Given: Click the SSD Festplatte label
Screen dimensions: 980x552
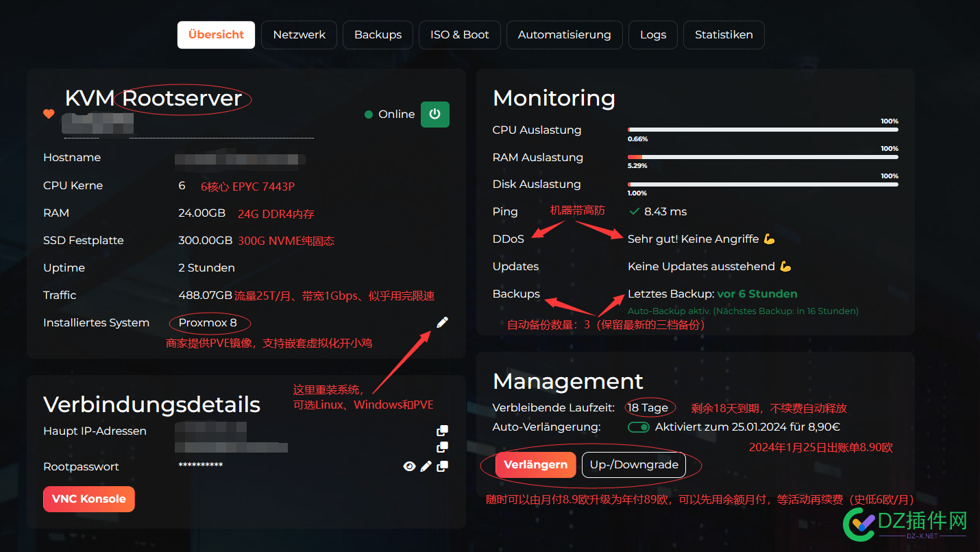Looking at the screenshot, I should [84, 241].
